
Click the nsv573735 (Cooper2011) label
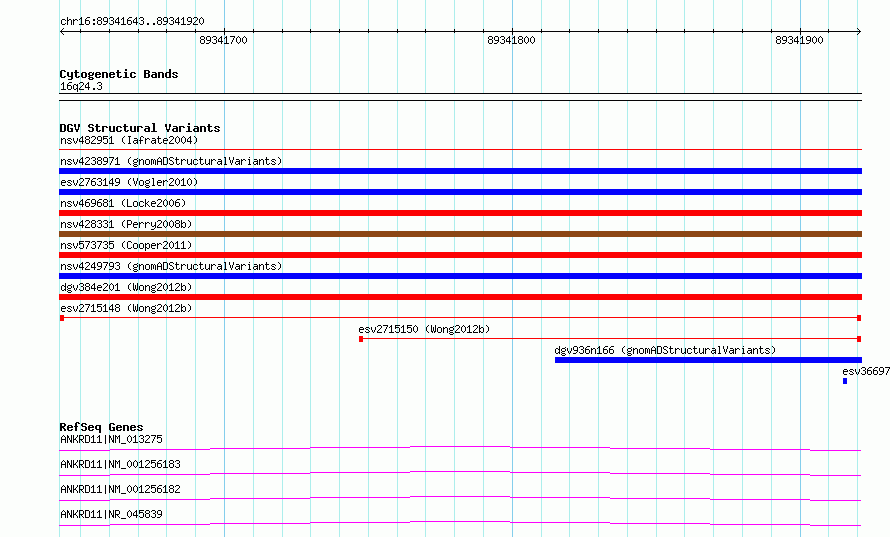(x=126, y=245)
